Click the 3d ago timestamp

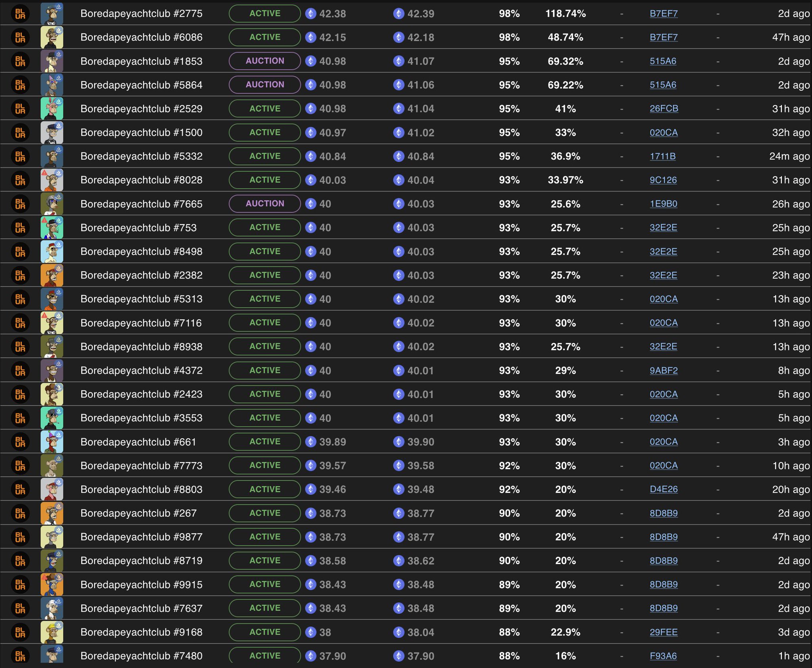794,632
